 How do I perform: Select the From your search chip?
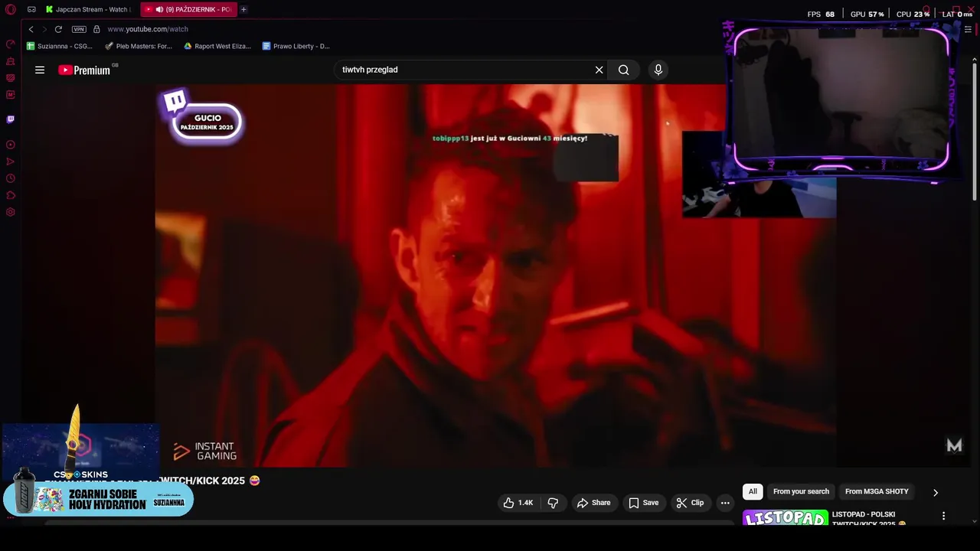pyautogui.click(x=801, y=491)
